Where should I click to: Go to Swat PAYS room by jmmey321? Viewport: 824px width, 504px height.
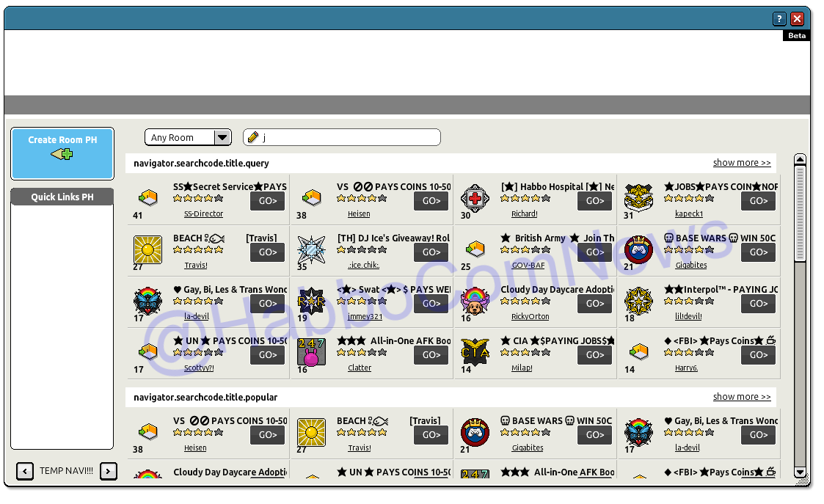pyautogui.click(x=431, y=303)
